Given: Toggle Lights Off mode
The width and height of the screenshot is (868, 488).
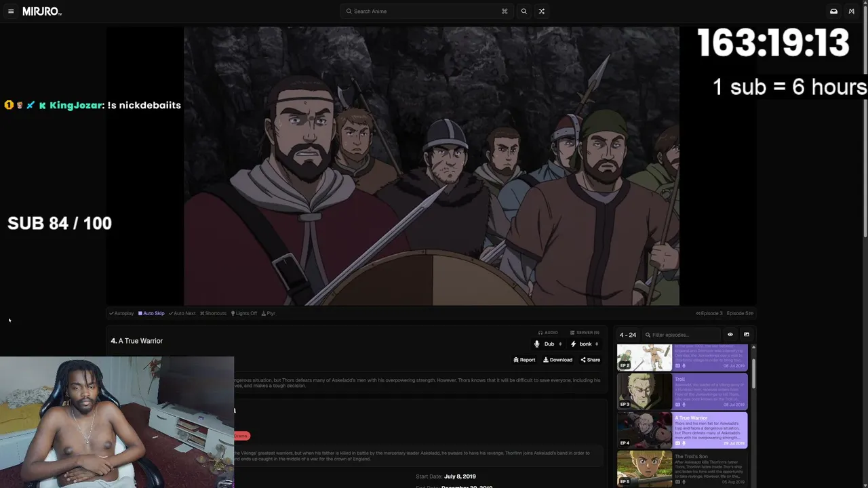Looking at the screenshot, I should (x=244, y=313).
